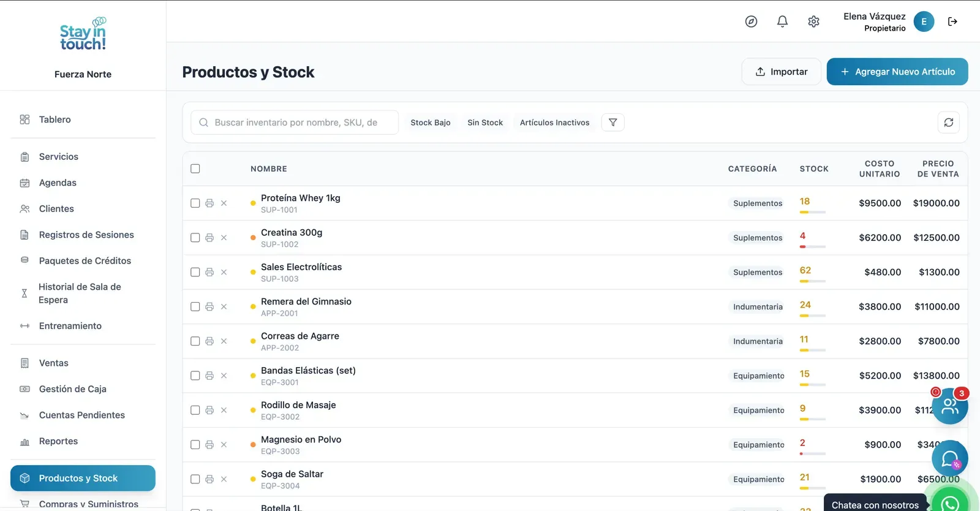Select the Creatina 300g checkbox
Viewport: 980px width, 511px height.
pyautogui.click(x=195, y=238)
